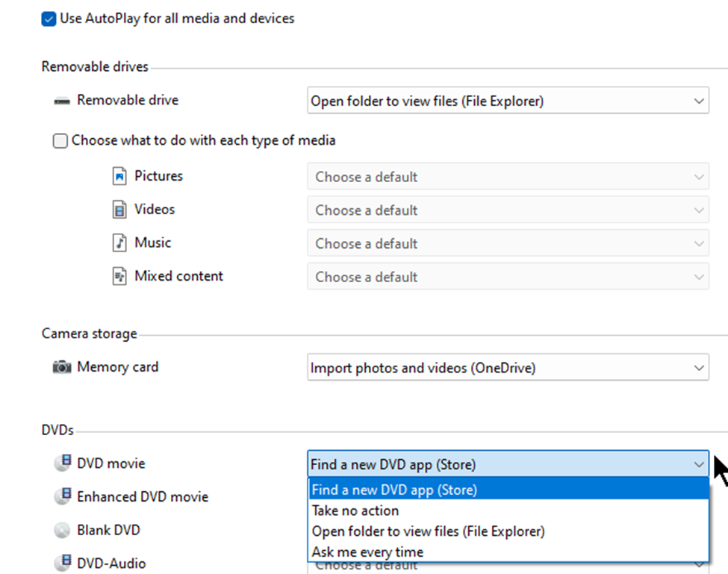Image resolution: width=728 pixels, height=574 pixels.
Task: Click the Videos media type icon
Action: tap(119, 210)
